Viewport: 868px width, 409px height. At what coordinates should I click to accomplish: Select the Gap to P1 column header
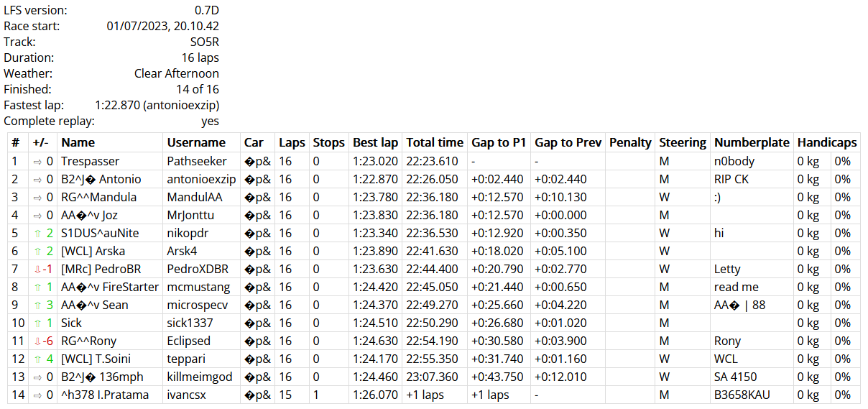coord(499,142)
